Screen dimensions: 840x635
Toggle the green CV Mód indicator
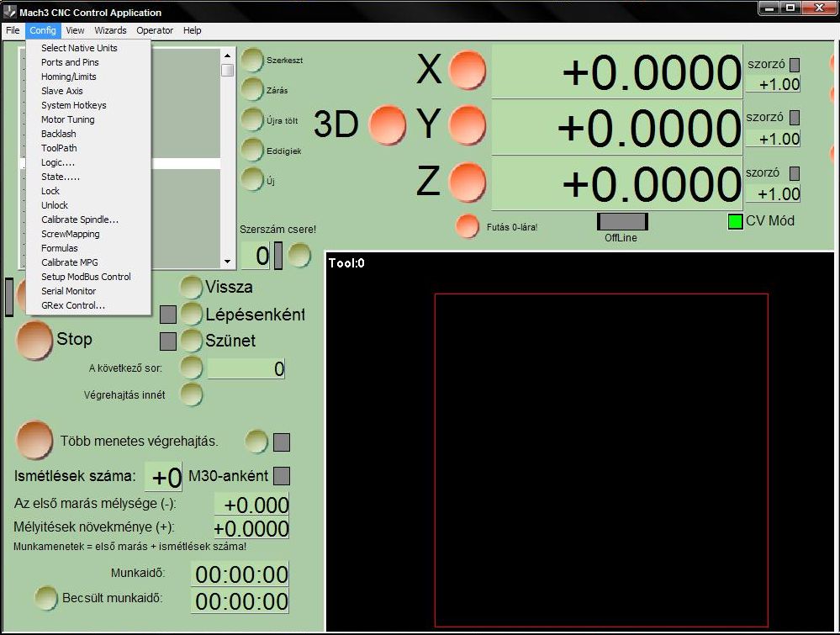click(736, 221)
